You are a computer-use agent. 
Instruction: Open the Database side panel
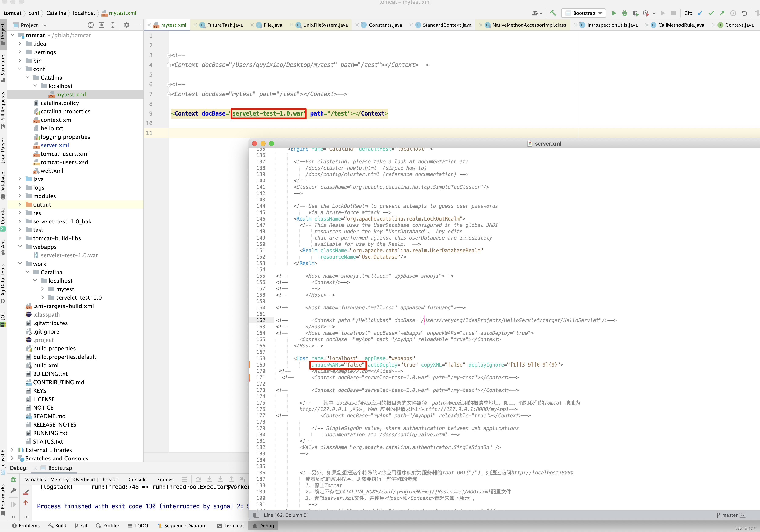[x=3, y=186]
